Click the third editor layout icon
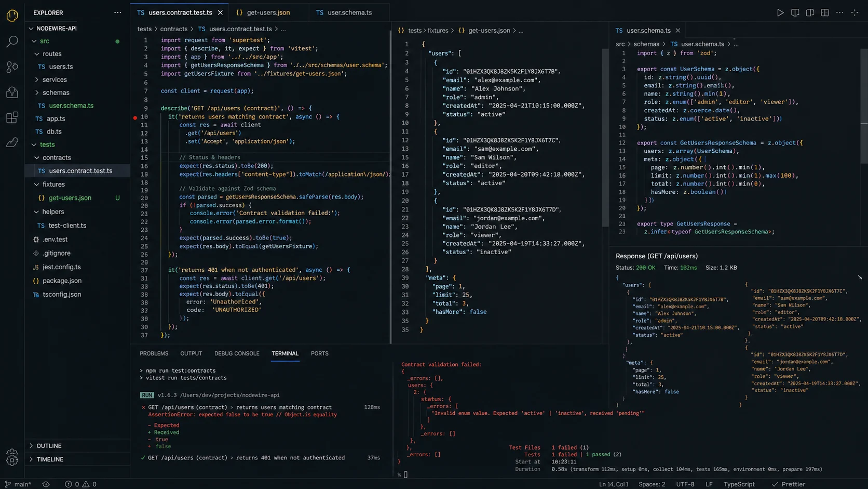 pyautogui.click(x=825, y=12)
